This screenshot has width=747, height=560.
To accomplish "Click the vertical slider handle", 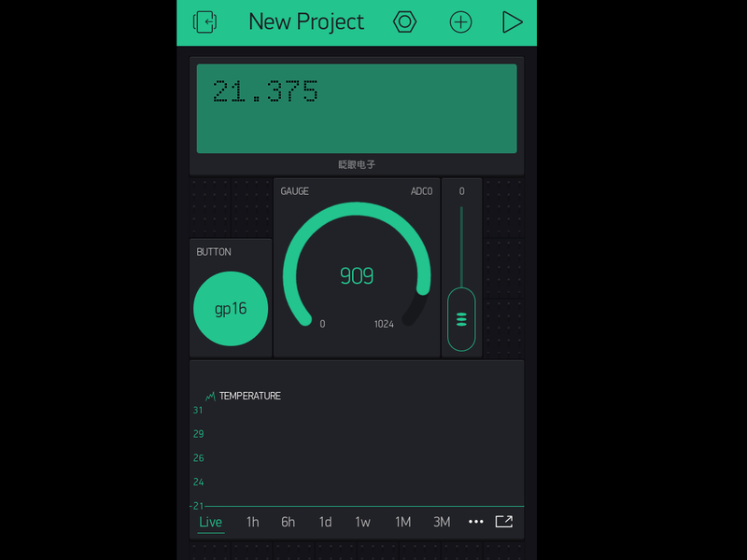I will 461,319.
